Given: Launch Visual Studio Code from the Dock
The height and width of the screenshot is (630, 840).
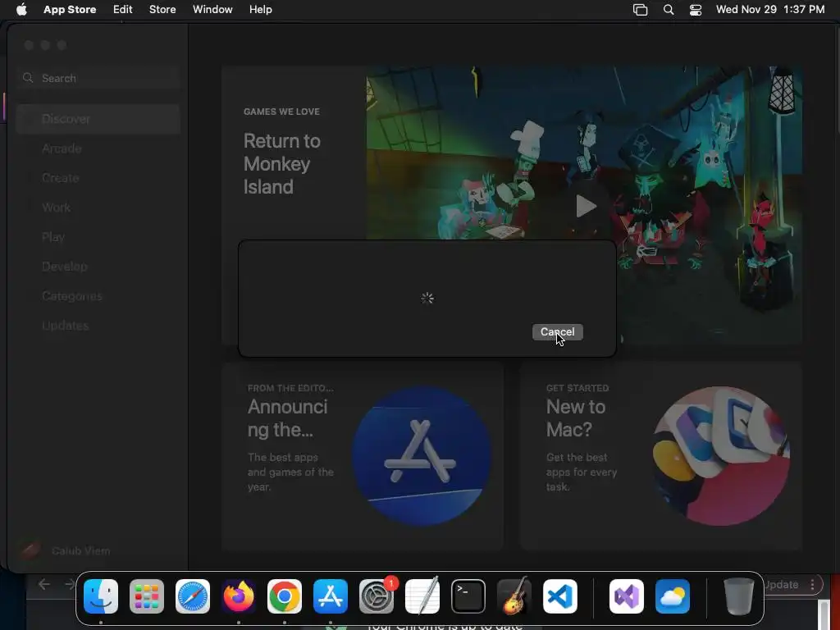Looking at the screenshot, I should [x=559, y=596].
